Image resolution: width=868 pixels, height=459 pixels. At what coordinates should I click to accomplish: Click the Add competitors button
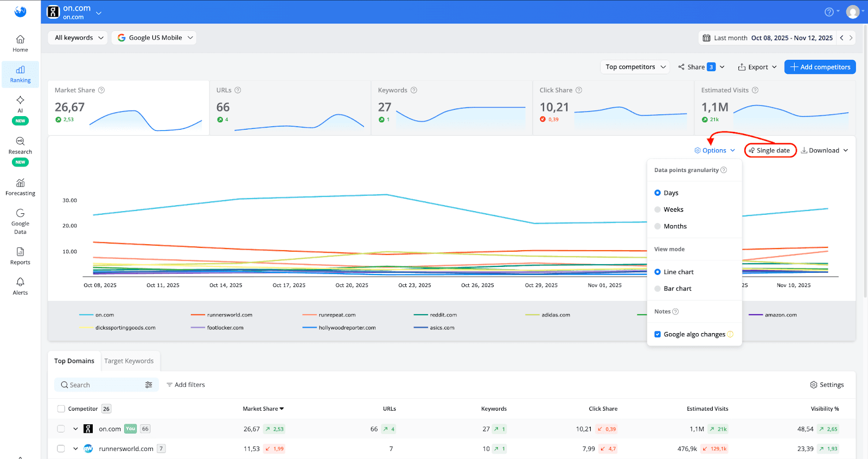820,67
